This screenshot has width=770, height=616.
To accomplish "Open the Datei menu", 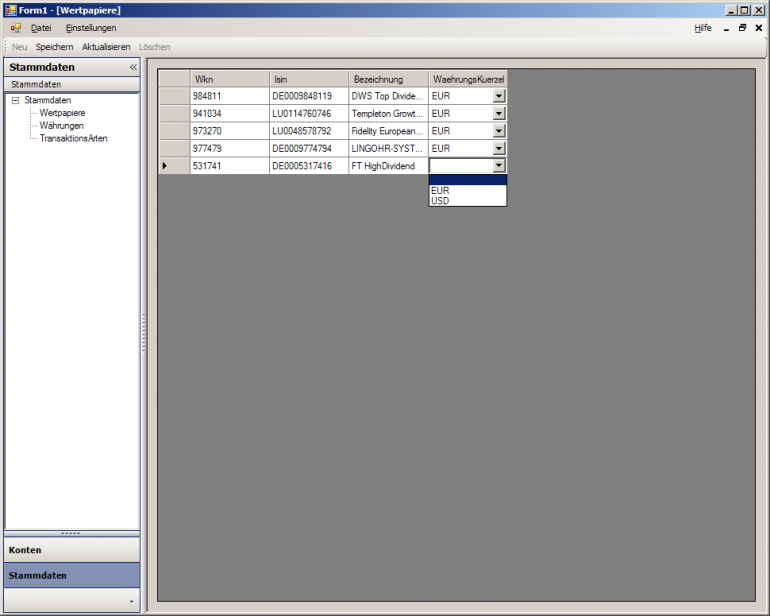I will (x=41, y=28).
